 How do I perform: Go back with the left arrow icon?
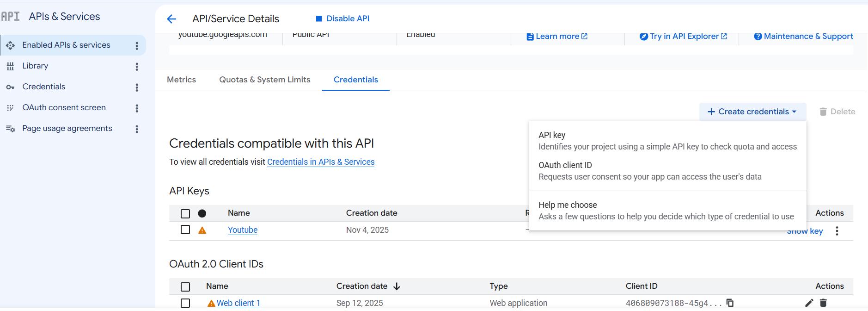point(171,19)
